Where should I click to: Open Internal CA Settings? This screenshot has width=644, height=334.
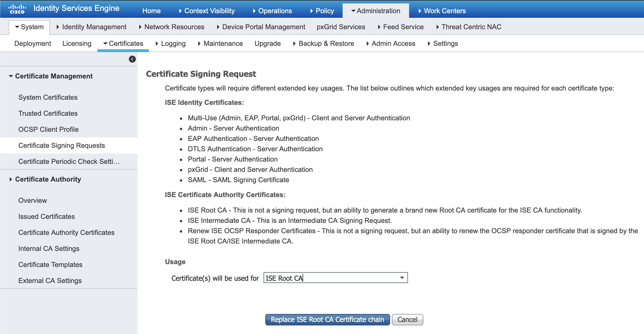point(49,249)
